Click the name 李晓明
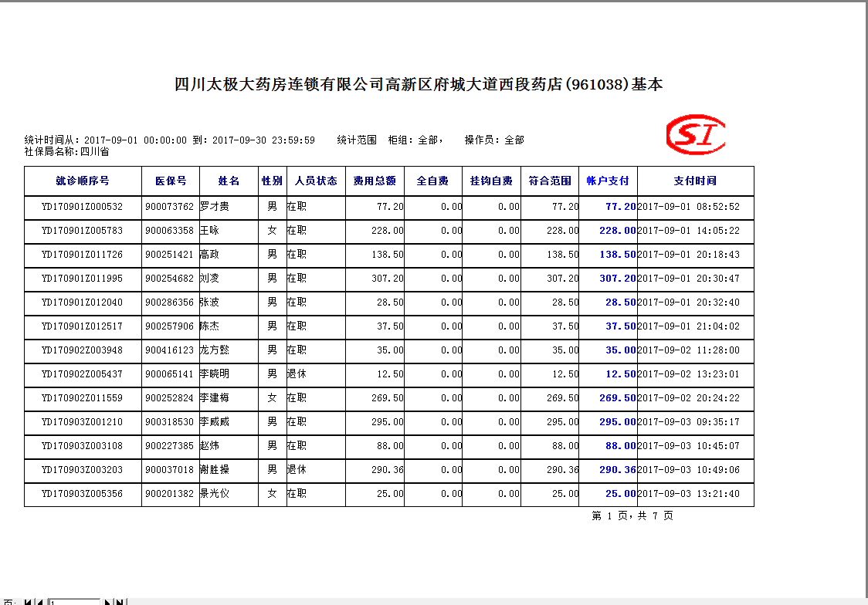 (215, 373)
